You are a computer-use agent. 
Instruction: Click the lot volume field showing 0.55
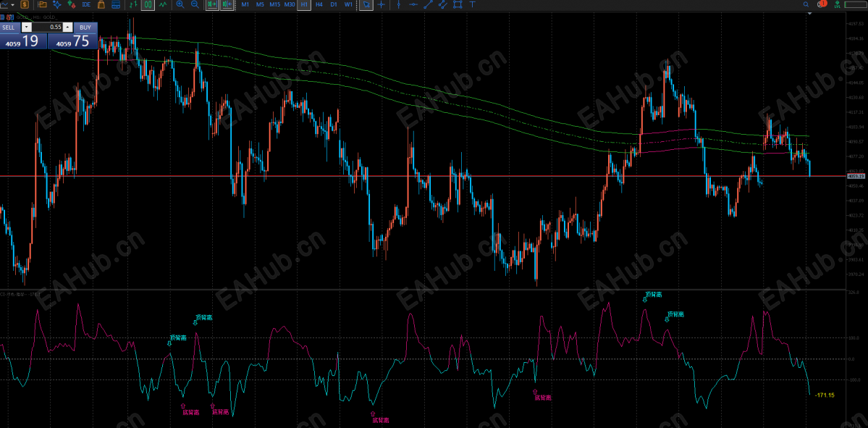coord(47,27)
